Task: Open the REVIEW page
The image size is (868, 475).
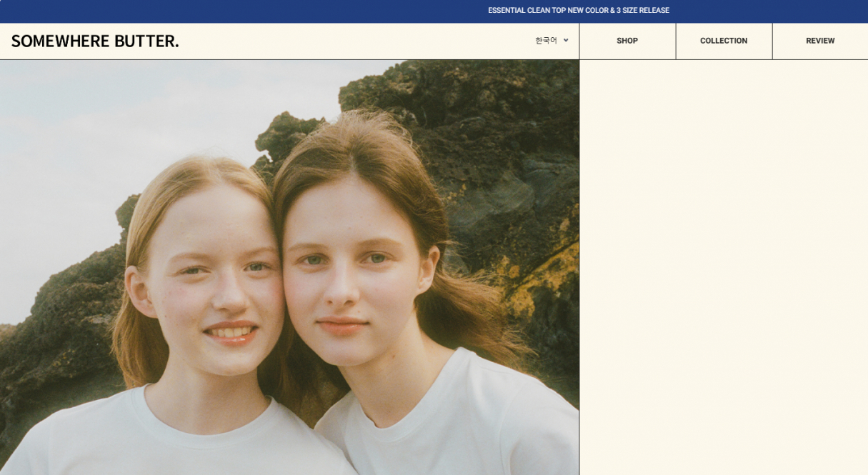Action: 820,41
